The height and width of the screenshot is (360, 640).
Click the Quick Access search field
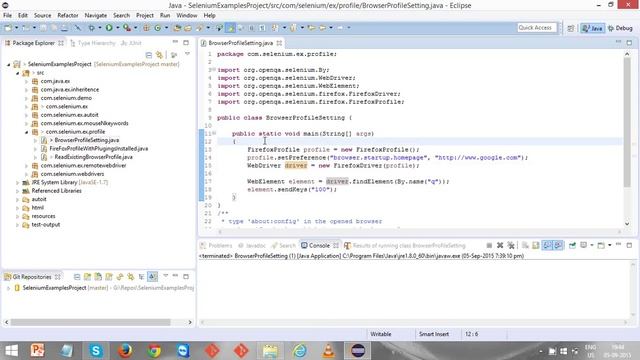[537, 28]
